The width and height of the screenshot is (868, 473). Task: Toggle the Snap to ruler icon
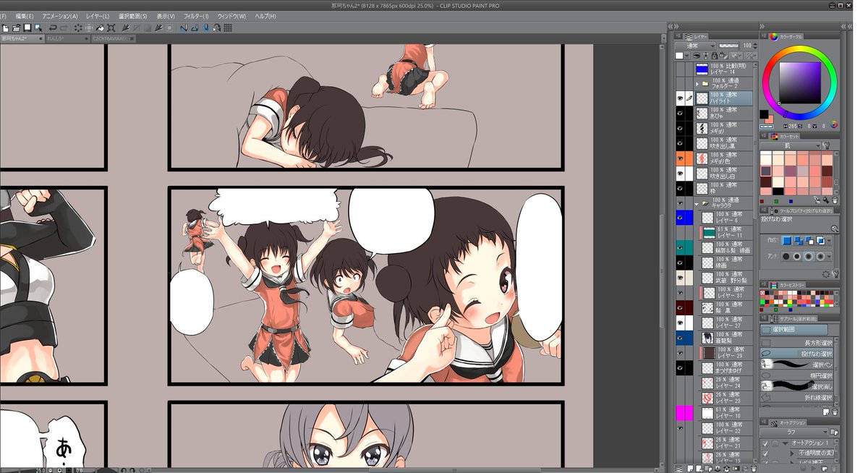click(x=184, y=27)
